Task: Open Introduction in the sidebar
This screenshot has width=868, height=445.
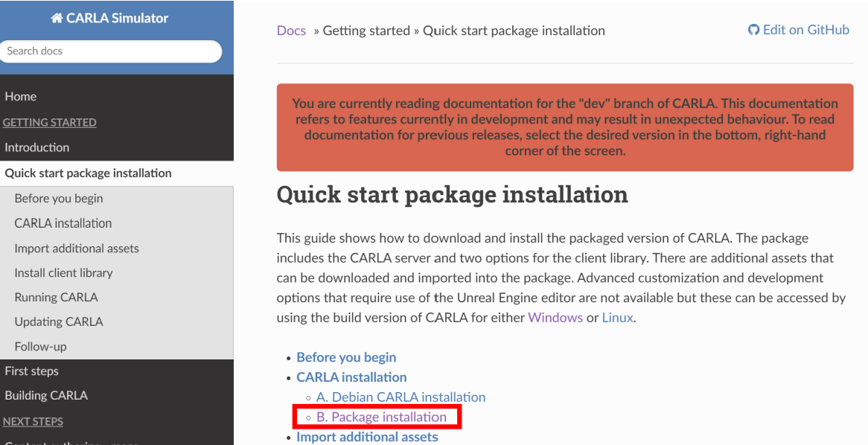Action: [37, 147]
